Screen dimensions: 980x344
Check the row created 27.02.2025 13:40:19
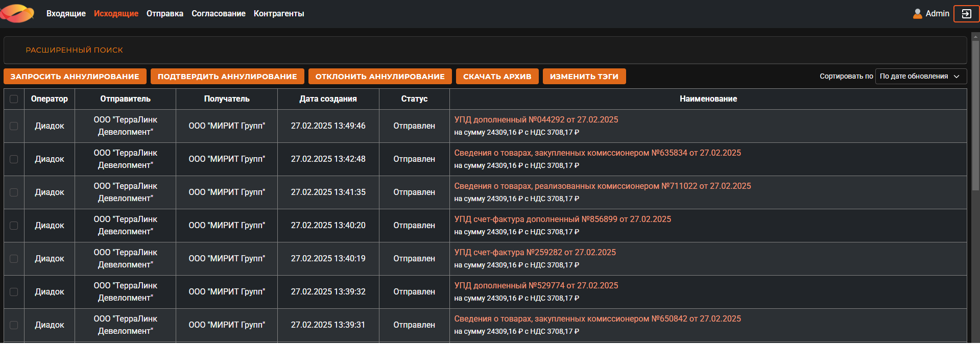click(14, 259)
